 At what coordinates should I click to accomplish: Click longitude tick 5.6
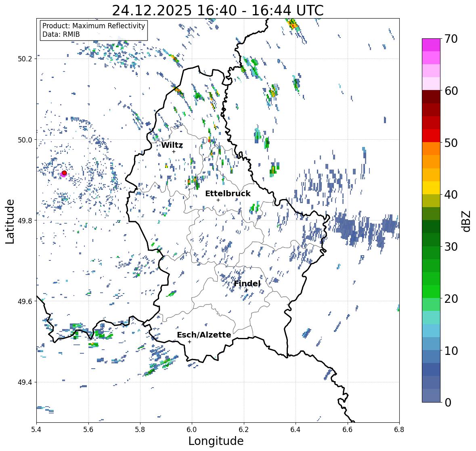tap(88, 429)
